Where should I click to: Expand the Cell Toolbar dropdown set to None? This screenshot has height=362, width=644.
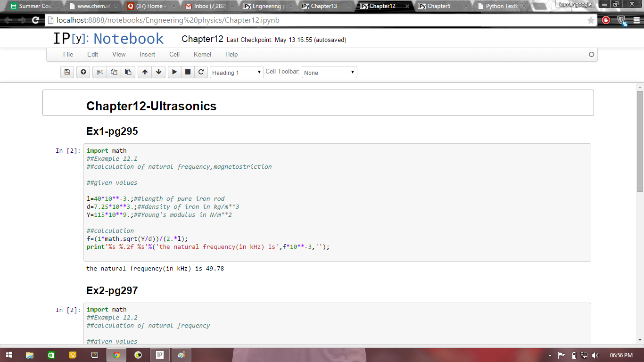point(329,73)
